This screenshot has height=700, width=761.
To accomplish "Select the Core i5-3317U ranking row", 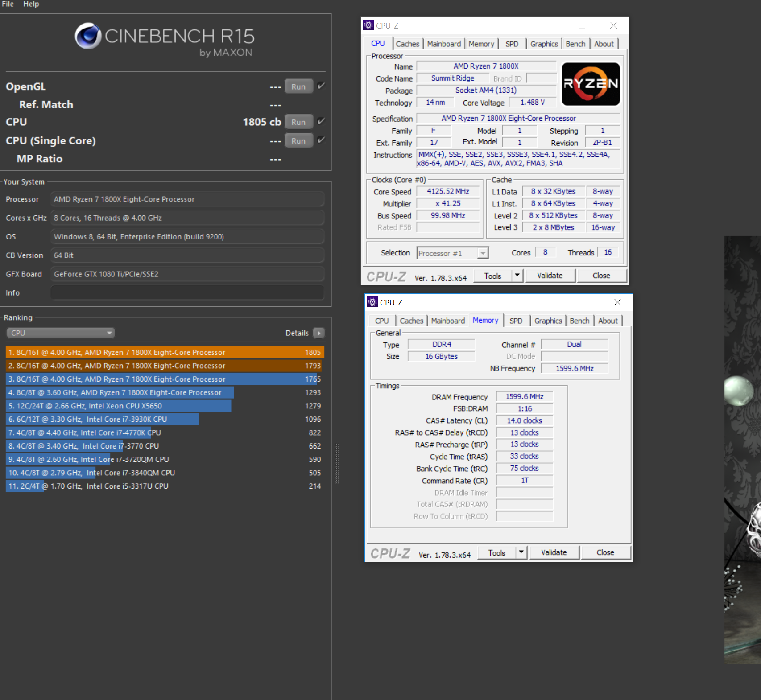I will click(x=165, y=486).
